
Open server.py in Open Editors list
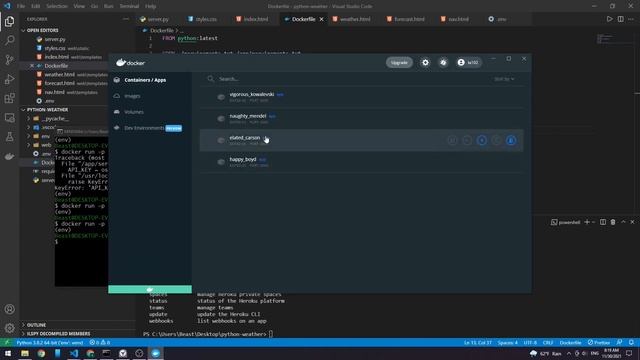(55, 39)
